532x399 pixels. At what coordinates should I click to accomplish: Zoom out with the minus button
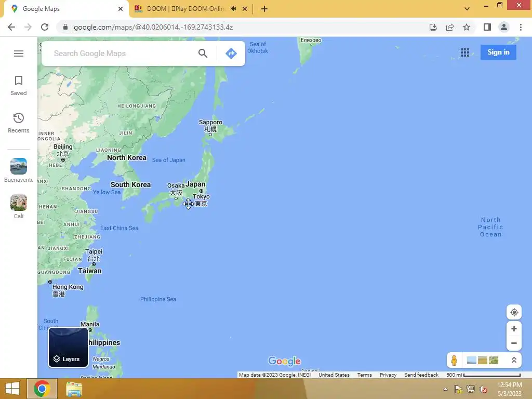point(514,343)
